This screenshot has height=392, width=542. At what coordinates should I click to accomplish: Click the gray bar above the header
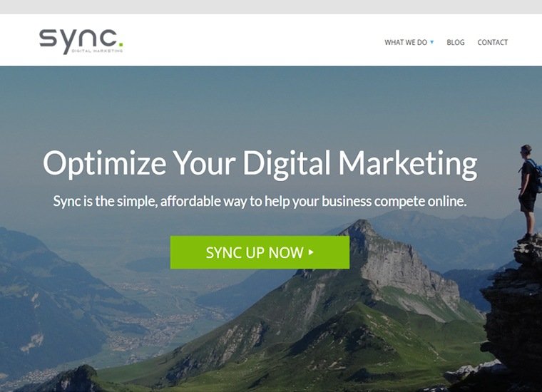(x=271, y=7)
